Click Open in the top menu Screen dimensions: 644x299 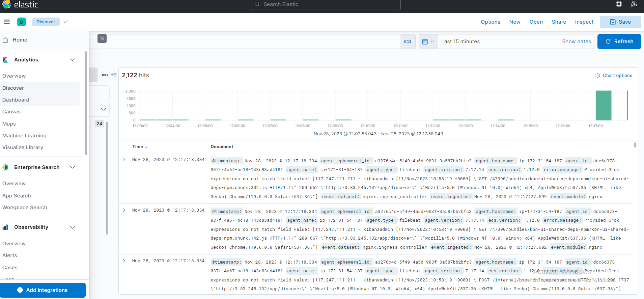pos(536,22)
